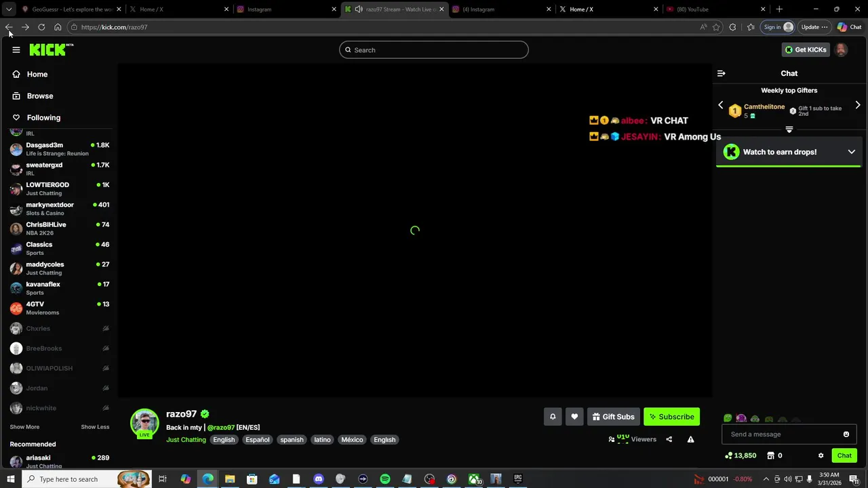This screenshot has width=868, height=488.
Task: Report the stream with warning icon
Action: tap(690, 439)
